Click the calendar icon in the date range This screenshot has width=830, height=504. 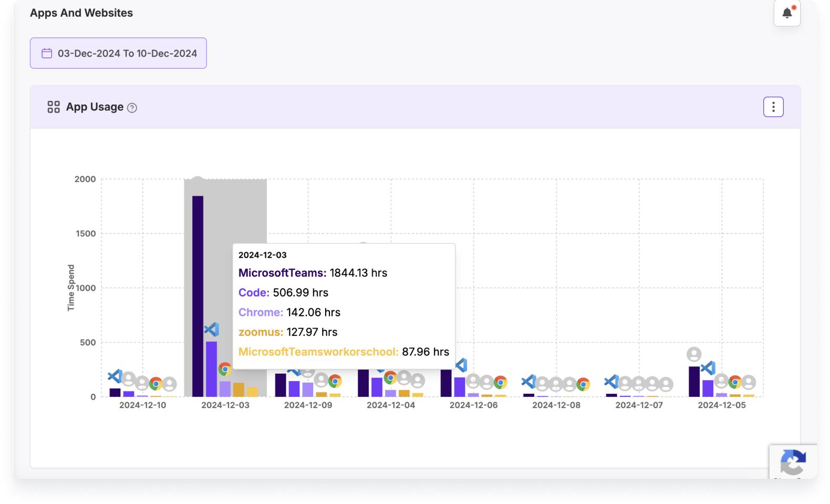pyautogui.click(x=47, y=53)
